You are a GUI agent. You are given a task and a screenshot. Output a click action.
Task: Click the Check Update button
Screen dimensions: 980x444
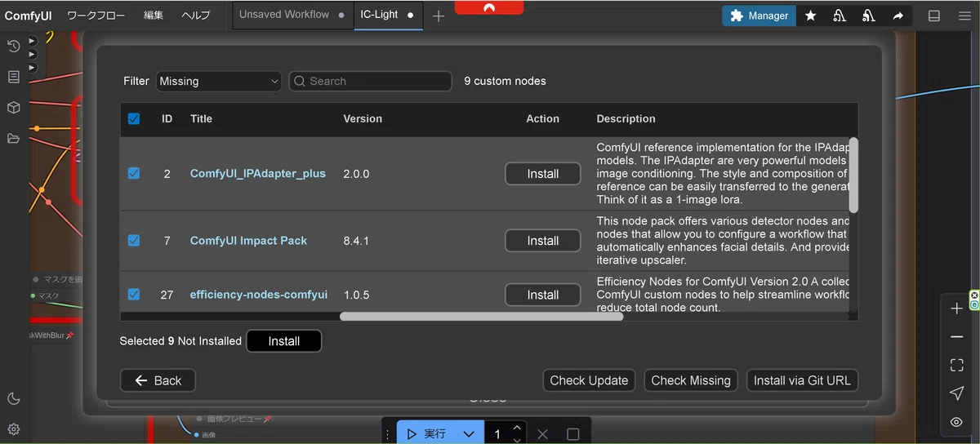589,380
